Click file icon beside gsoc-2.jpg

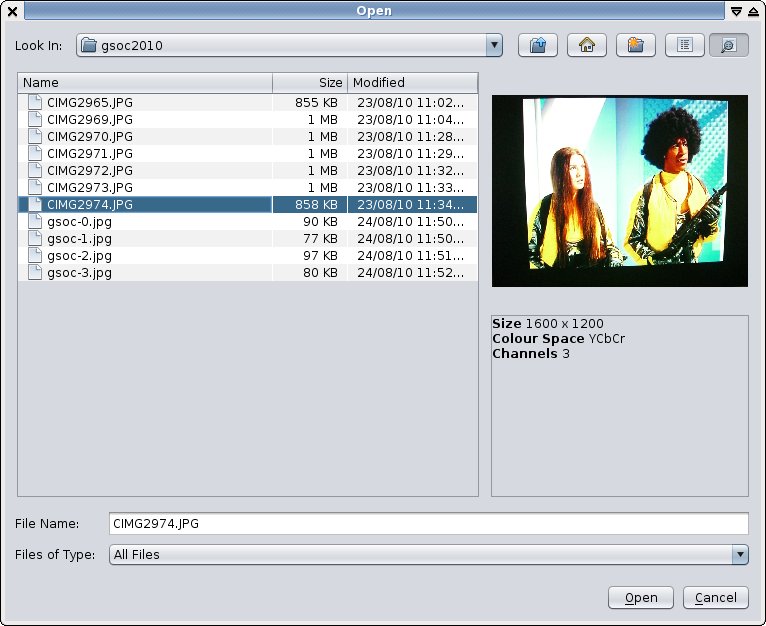point(35,256)
